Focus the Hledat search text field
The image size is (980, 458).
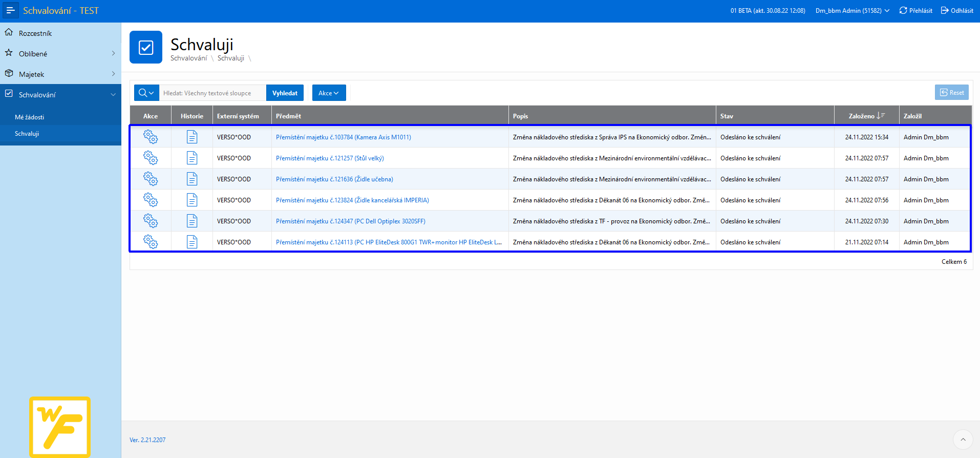tap(212, 93)
